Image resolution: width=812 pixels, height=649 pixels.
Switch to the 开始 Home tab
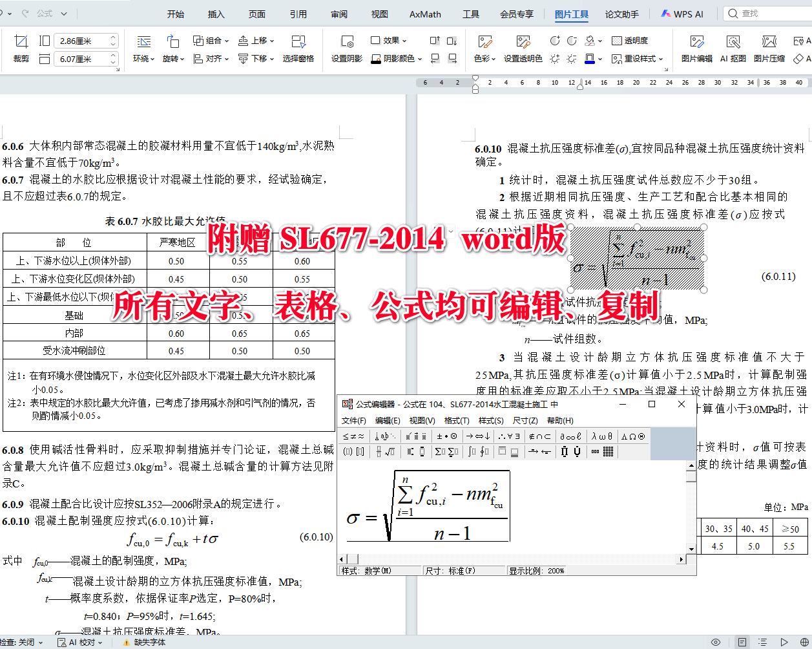[x=176, y=14]
